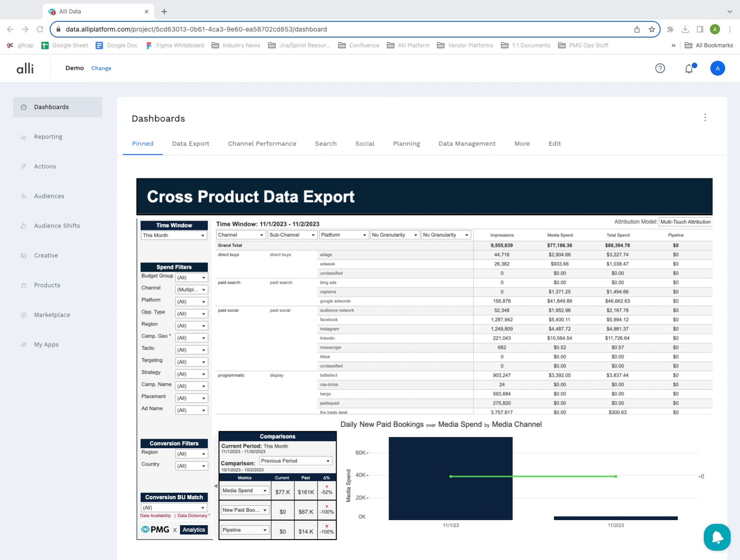Open dashboards three-dot options menu

coord(705,117)
